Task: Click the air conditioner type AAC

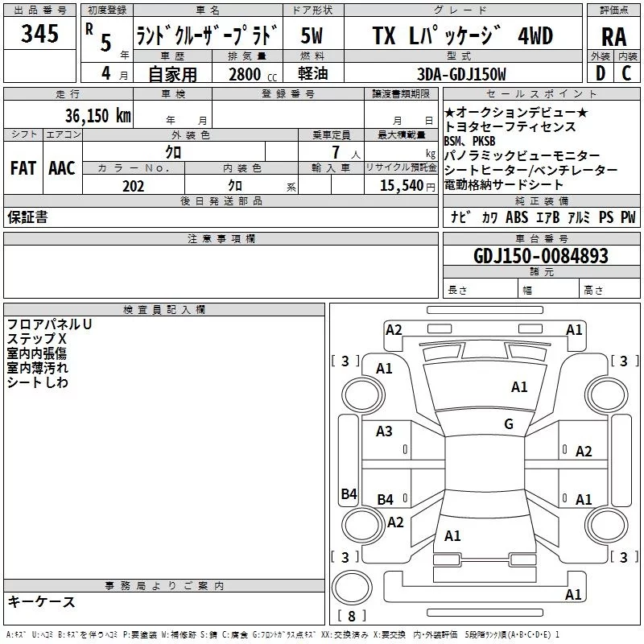Action: pos(62,168)
